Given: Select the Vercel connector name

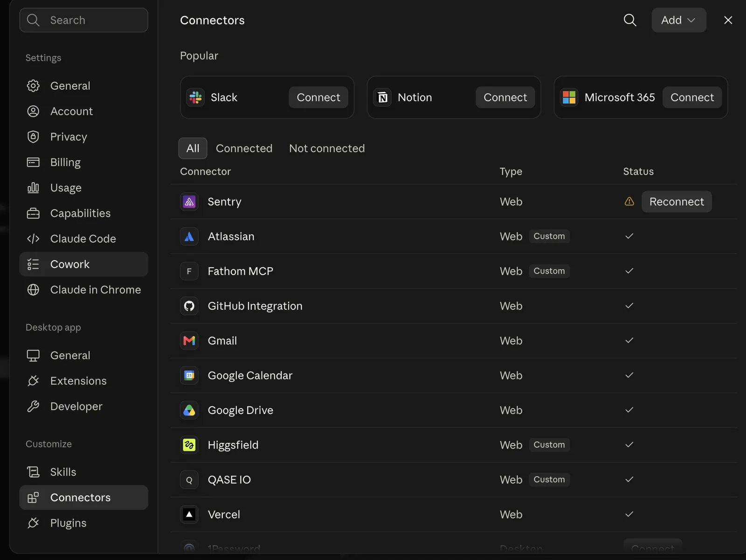Looking at the screenshot, I should point(224,514).
